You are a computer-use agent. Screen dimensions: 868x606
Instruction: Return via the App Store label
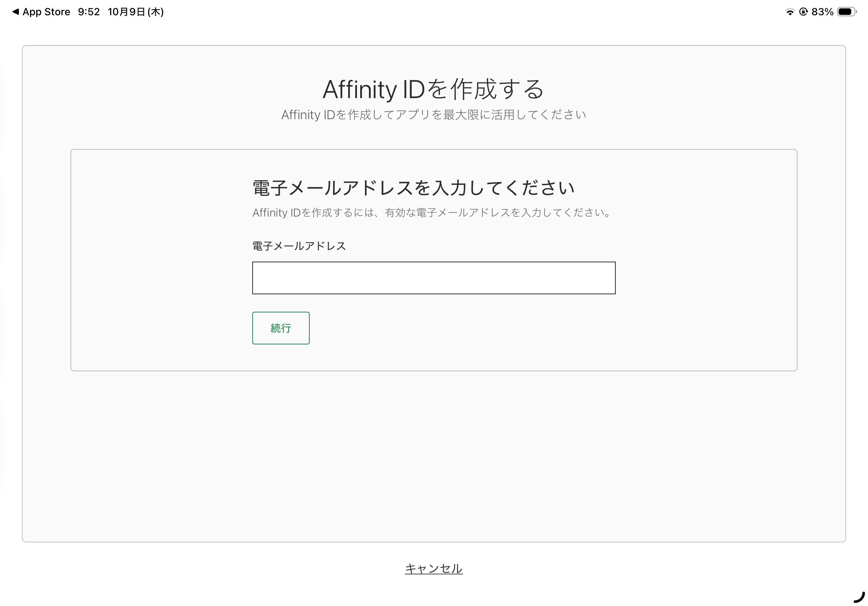pyautogui.click(x=46, y=12)
